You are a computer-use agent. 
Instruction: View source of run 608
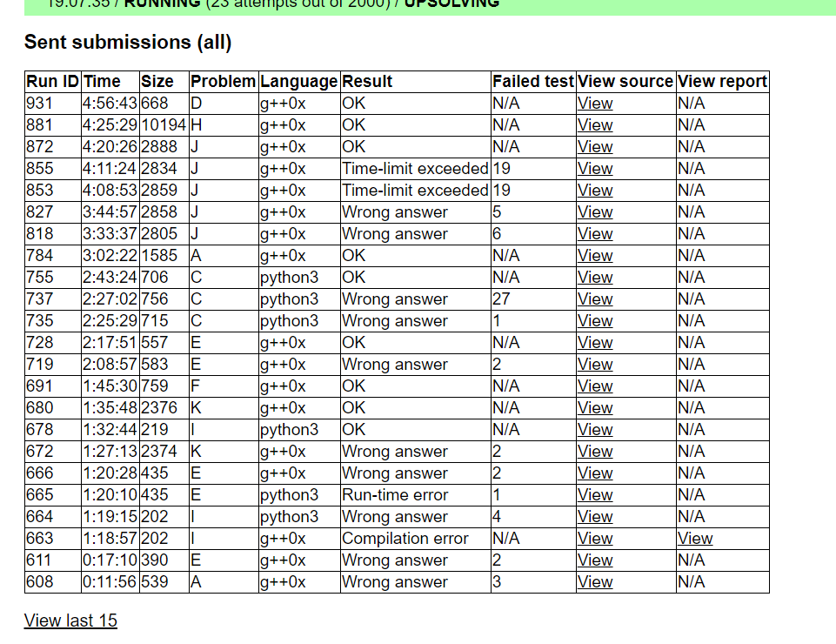tap(595, 582)
